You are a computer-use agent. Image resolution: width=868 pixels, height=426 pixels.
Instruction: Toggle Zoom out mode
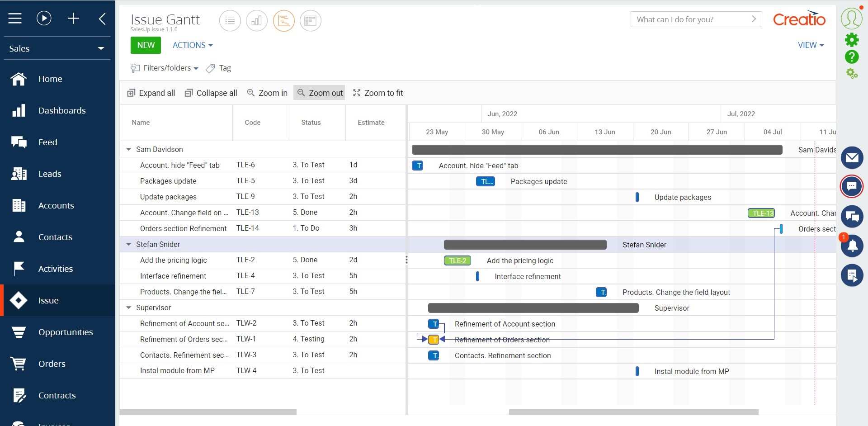[319, 93]
